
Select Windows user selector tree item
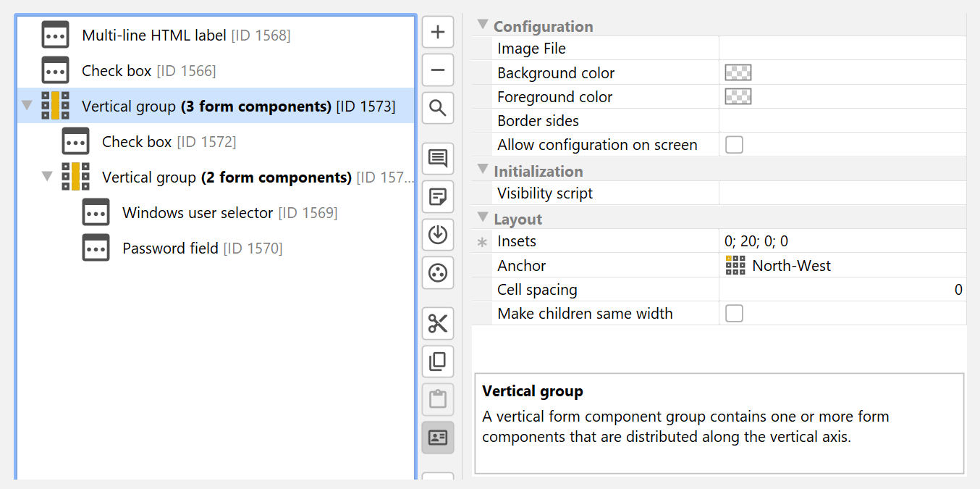point(198,213)
